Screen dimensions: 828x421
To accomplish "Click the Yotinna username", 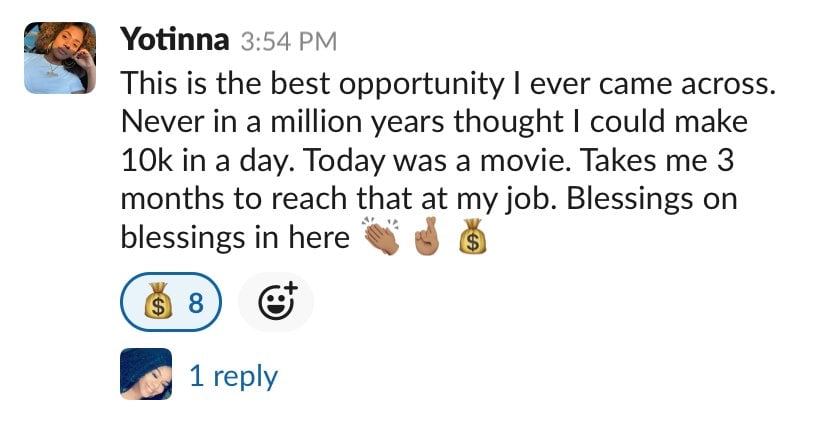I will click(175, 40).
